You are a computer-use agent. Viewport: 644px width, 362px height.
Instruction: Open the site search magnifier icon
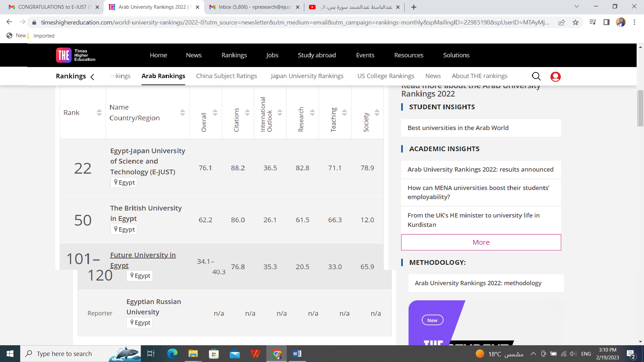coord(536,76)
